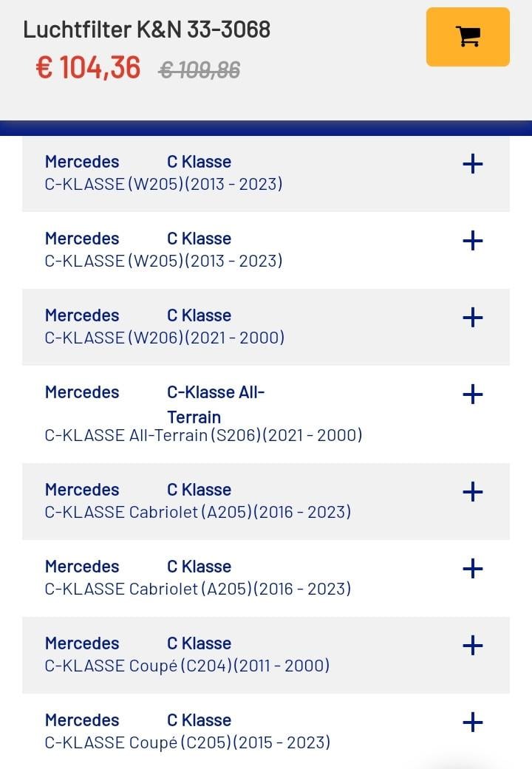The image size is (532, 769).
Task: Click the Mercedes label in the Coupé C204 row
Action: coord(82,643)
